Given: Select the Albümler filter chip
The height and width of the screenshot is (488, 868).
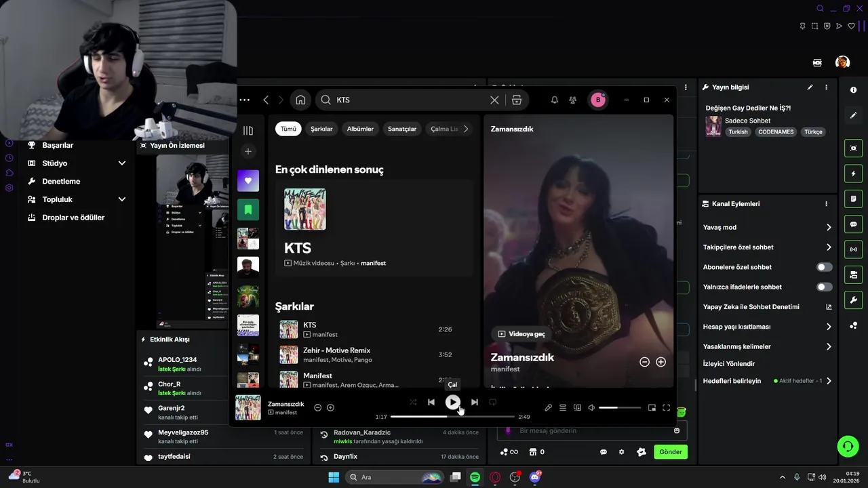Looking at the screenshot, I should (360, 129).
